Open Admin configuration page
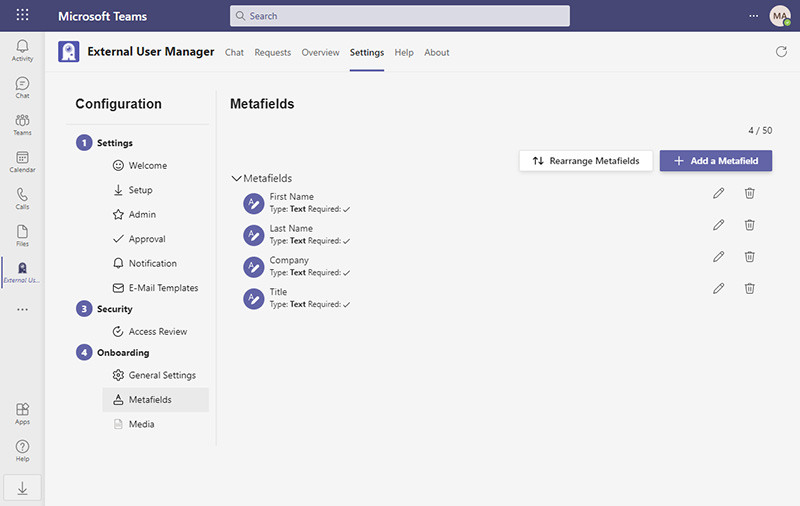The height and width of the screenshot is (506, 800). tap(156, 214)
